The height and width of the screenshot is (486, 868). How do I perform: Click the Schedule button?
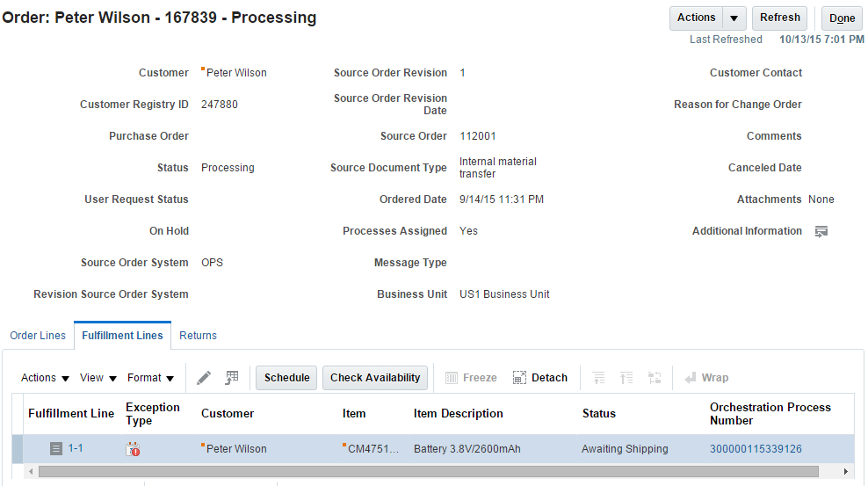click(x=286, y=378)
